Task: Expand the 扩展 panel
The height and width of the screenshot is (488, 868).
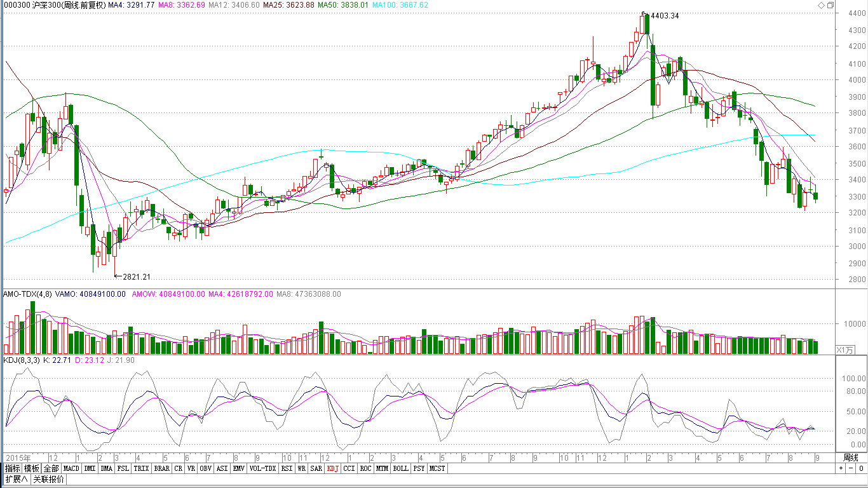Action: 17,479
